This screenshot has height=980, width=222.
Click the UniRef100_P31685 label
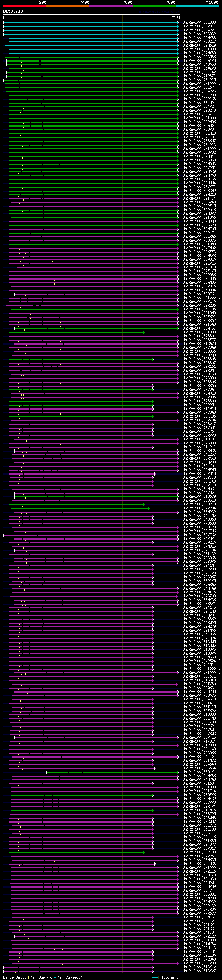(x=199, y=841)
